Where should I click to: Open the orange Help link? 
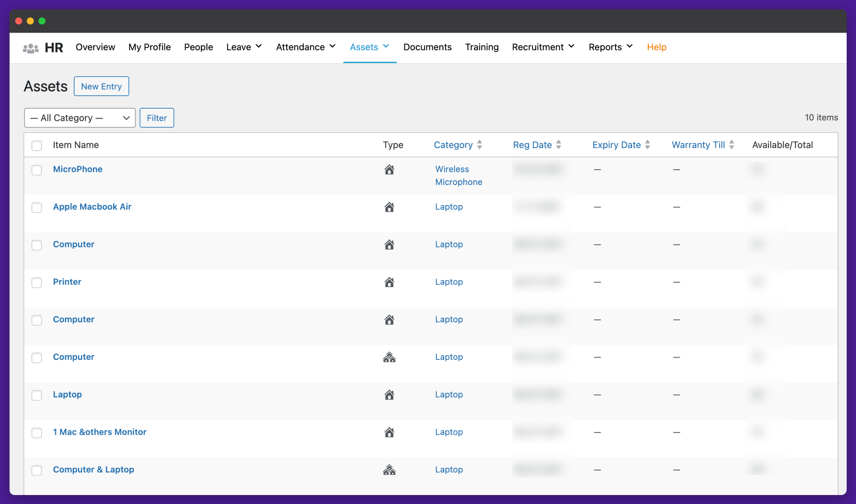click(x=656, y=47)
